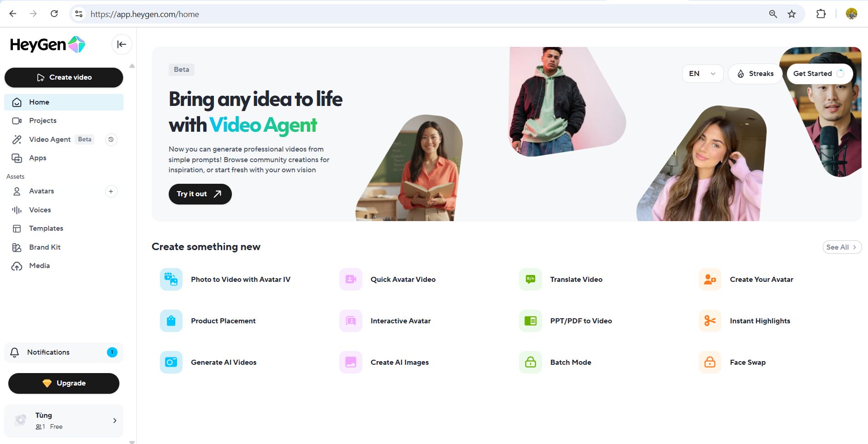Click the Quick Avatar Video icon
The image size is (868, 444).
(x=351, y=280)
